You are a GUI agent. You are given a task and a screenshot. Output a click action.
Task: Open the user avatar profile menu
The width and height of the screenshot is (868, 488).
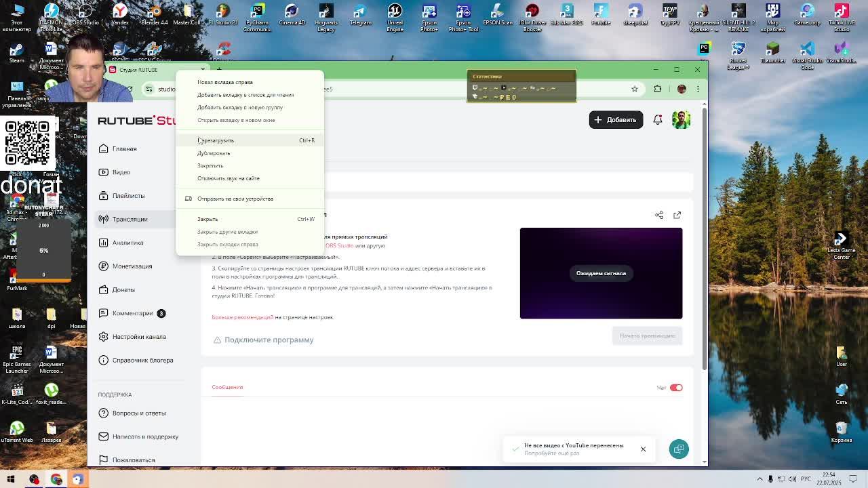(681, 119)
